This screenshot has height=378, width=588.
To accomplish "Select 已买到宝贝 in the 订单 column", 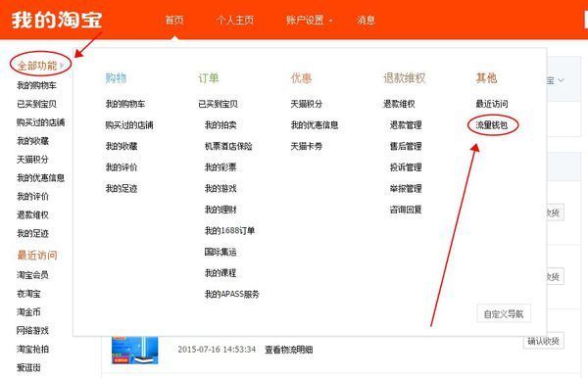I will tap(218, 104).
